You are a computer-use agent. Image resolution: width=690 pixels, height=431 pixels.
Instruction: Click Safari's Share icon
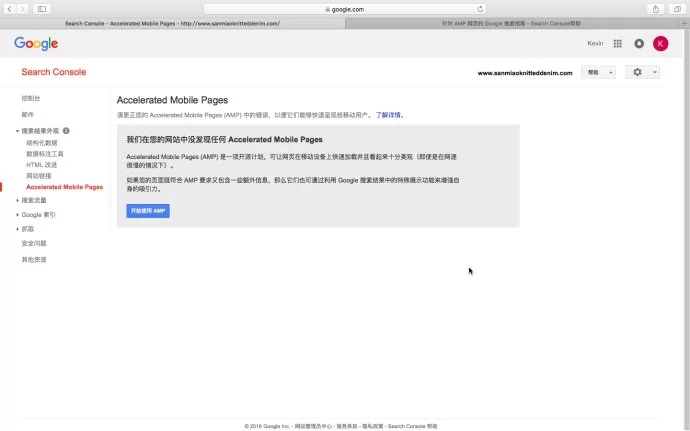pos(656,8)
